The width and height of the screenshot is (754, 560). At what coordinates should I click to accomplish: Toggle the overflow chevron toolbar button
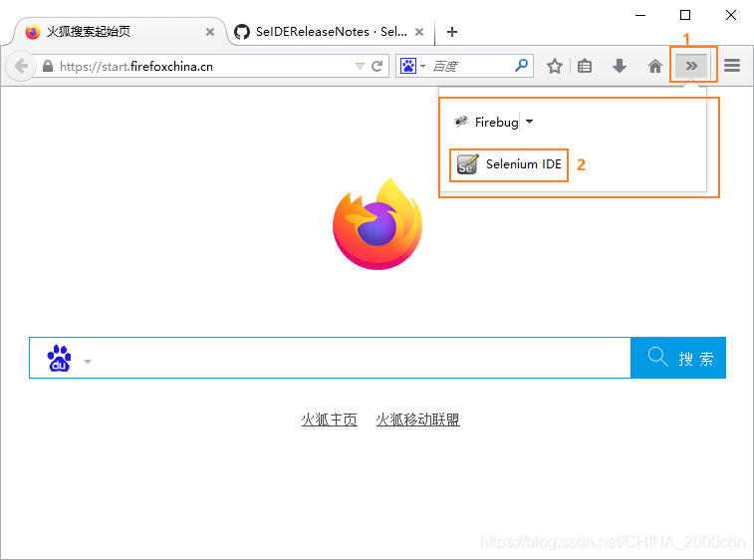pyautogui.click(x=691, y=66)
